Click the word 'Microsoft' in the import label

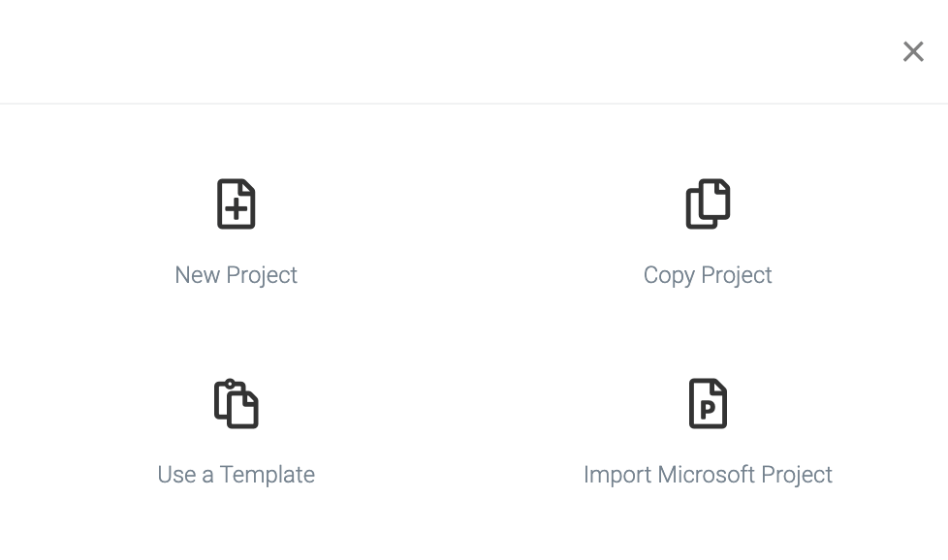click(706, 474)
